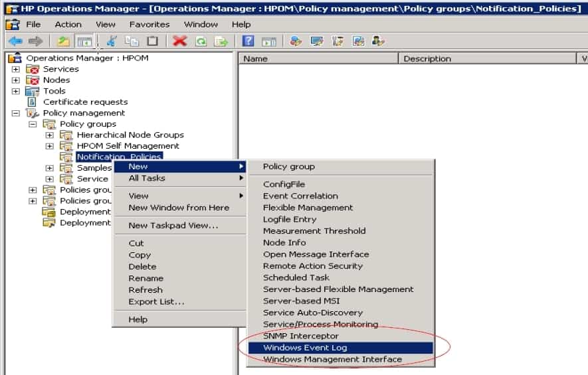Toggle the Show/Hide console tree button
Viewport: 588px width, 375px height.
tap(84, 41)
